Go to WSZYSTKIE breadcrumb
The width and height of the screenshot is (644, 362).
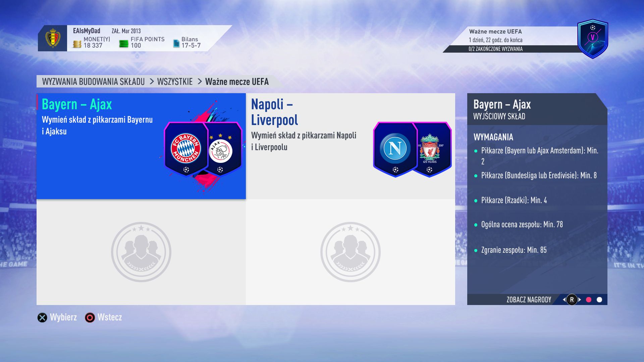(x=175, y=81)
